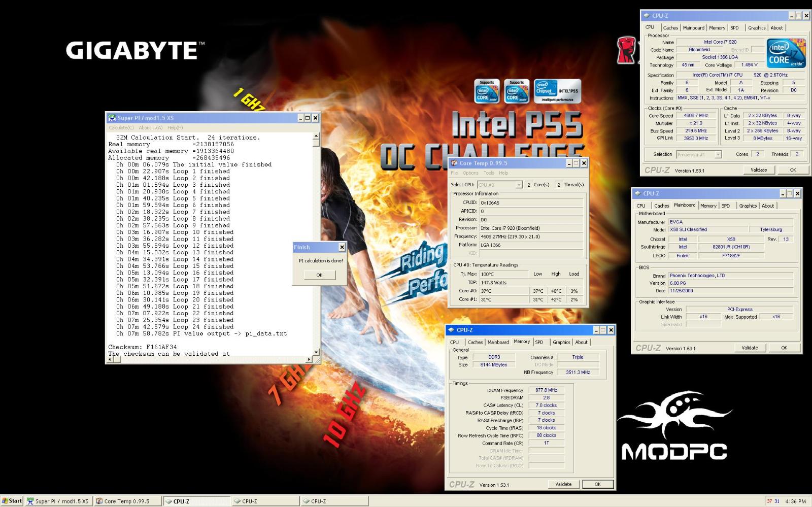Click the title icon of CPU-Z Mainboard window
The width and height of the screenshot is (812, 507).
pos(637,193)
